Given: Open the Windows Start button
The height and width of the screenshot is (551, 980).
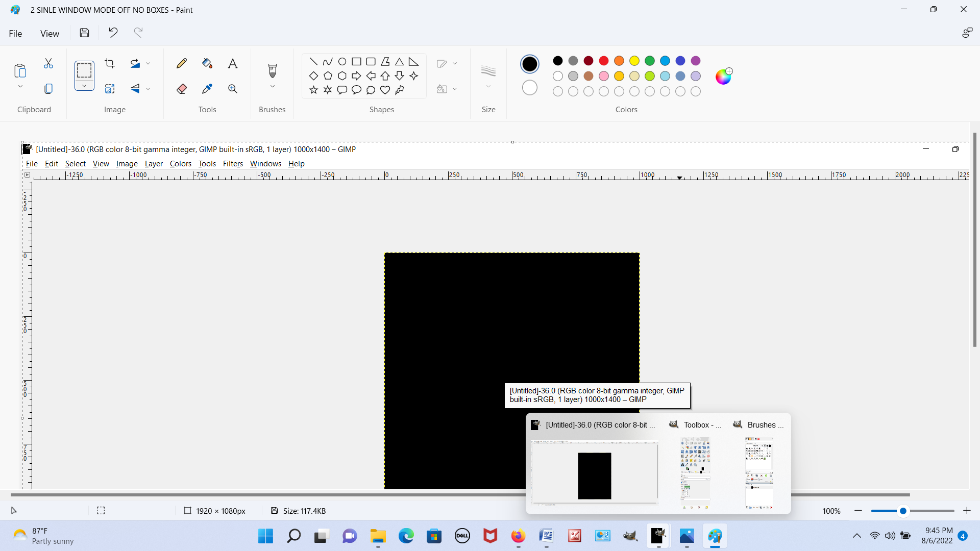Looking at the screenshot, I should pyautogui.click(x=265, y=536).
